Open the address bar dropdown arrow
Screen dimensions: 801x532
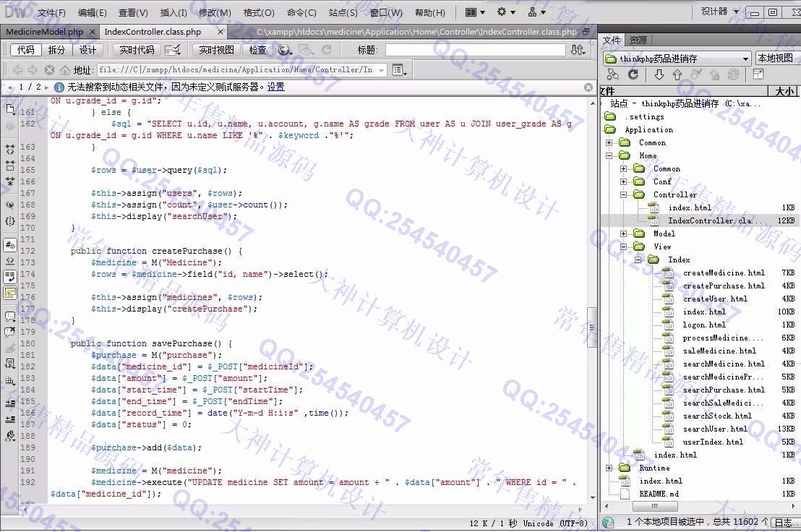pos(382,70)
